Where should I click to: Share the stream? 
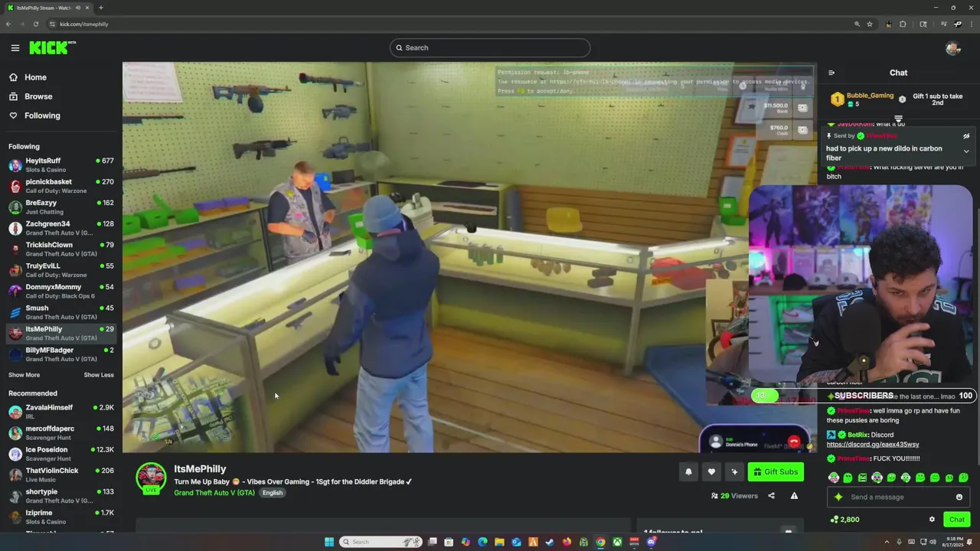click(x=771, y=496)
